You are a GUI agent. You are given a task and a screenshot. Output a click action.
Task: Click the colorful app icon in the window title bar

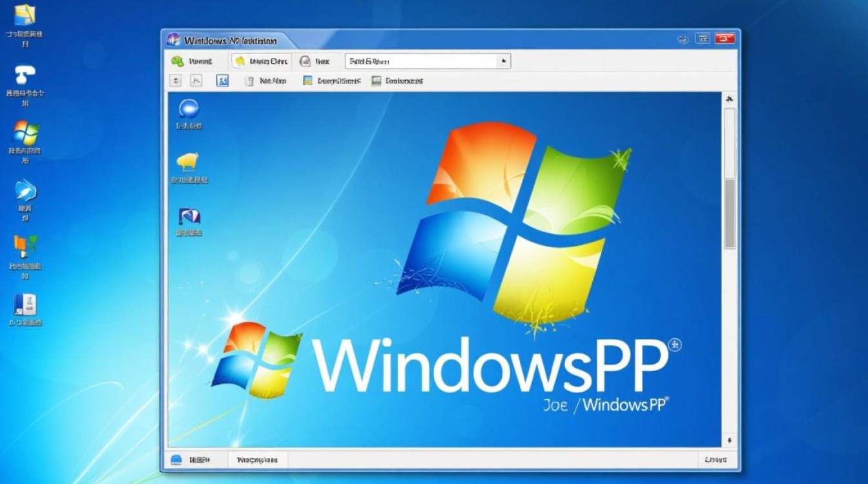click(173, 40)
